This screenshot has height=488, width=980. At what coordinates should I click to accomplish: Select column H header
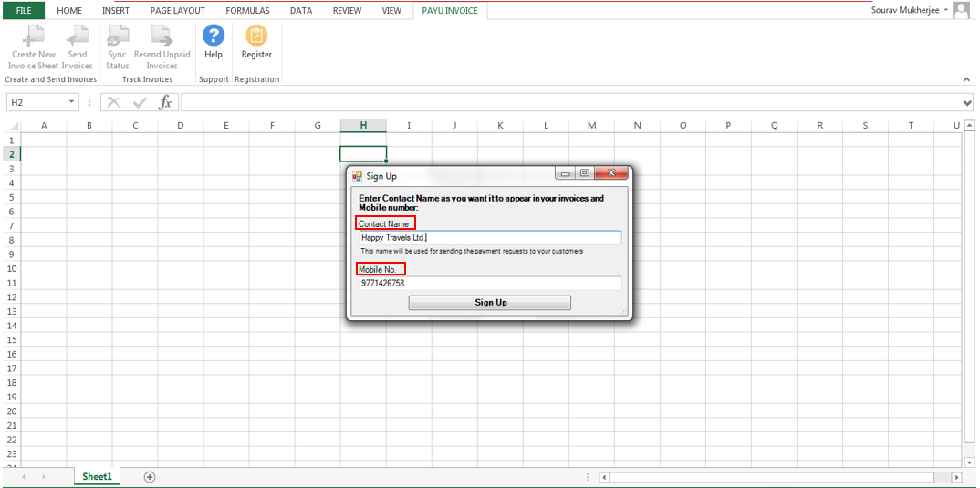click(363, 126)
